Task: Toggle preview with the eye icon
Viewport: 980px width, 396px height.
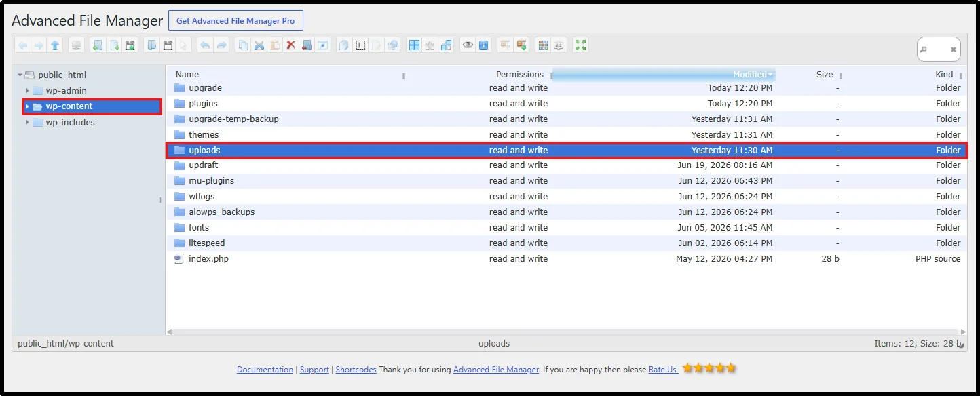Action: 468,45
